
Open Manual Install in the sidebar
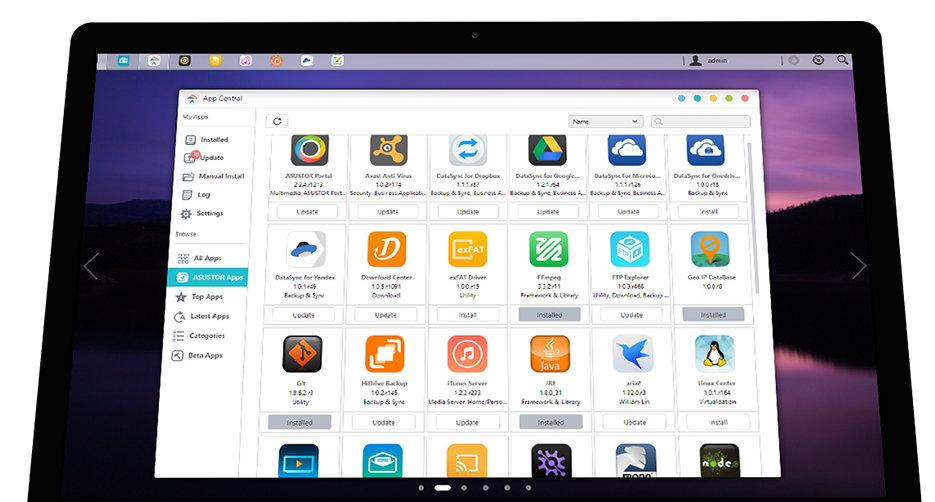[220, 176]
